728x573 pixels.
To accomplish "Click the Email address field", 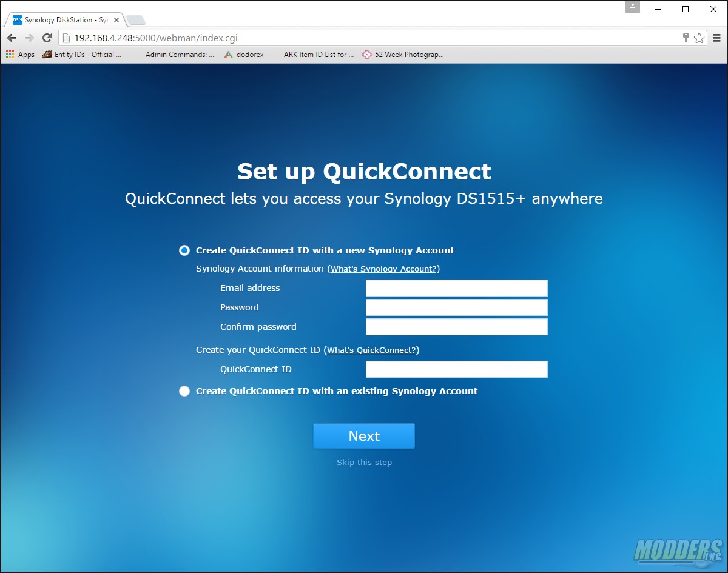I will [x=457, y=288].
